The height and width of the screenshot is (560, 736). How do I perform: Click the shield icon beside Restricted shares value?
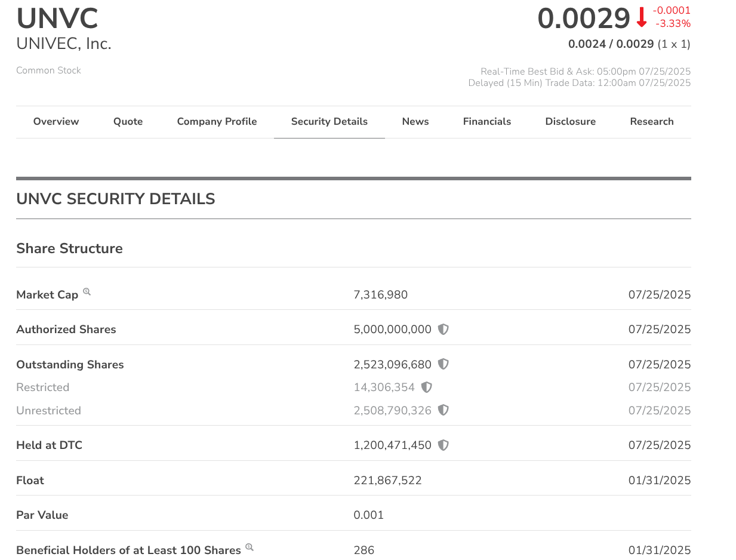click(x=426, y=387)
